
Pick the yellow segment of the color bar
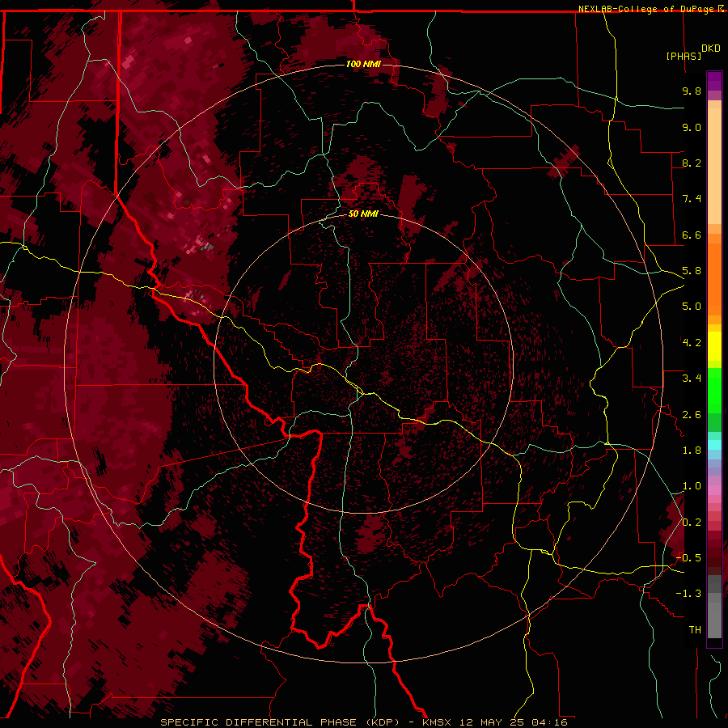[714, 346]
